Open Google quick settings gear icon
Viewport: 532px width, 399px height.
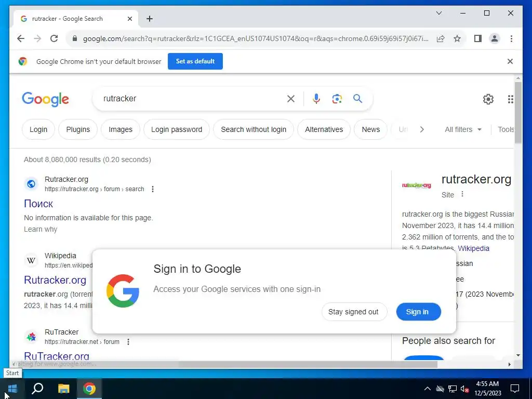[488, 99]
